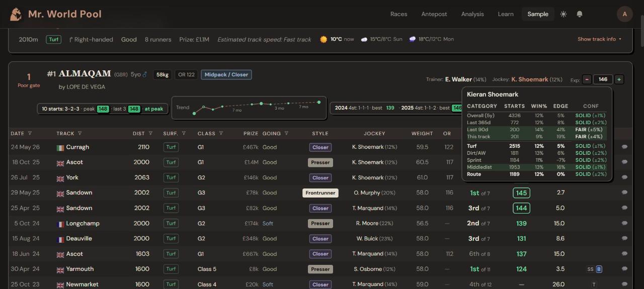Open comment icon on the Yarmouth row

tap(624, 269)
